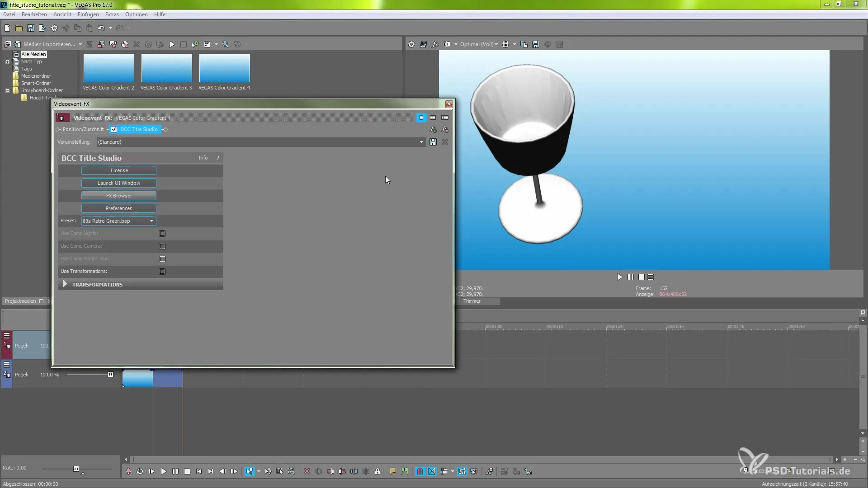Select VEGAS Color Gradient 2 thumbnail
The width and height of the screenshot is (868, 488).
pos(108,68)
